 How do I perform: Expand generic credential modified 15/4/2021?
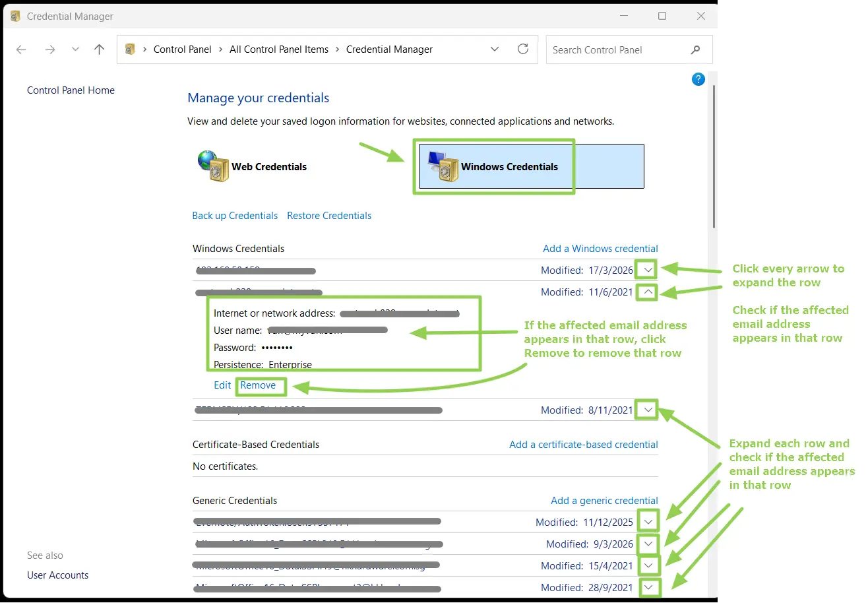tap(649, 565)
